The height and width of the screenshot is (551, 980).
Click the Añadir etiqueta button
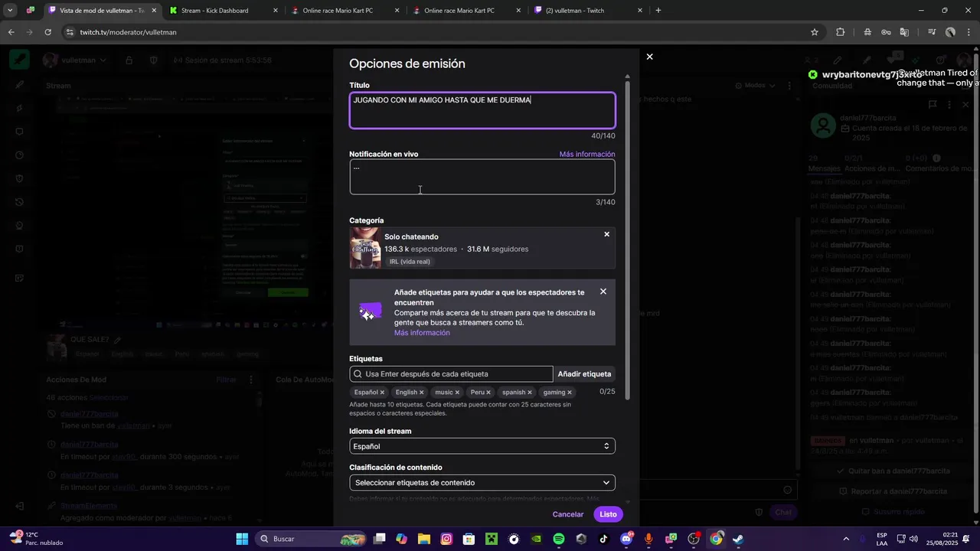pyautogui.click(x=584, y=374)
